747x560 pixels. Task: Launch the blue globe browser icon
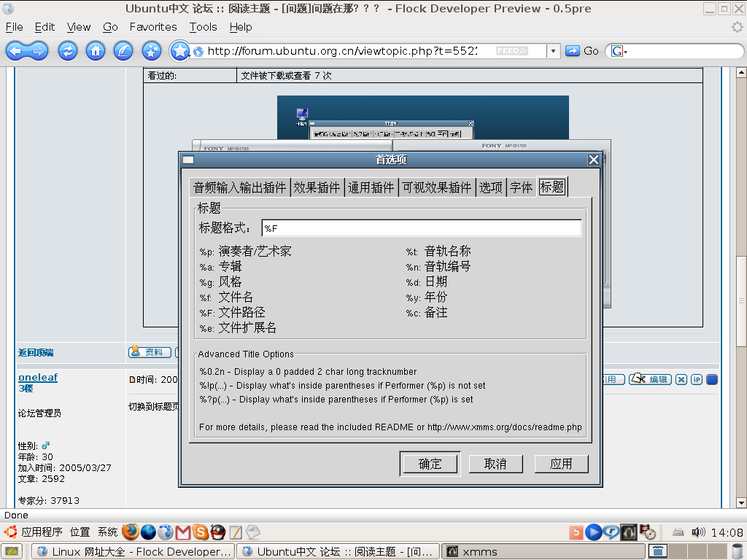coord(148,532)
